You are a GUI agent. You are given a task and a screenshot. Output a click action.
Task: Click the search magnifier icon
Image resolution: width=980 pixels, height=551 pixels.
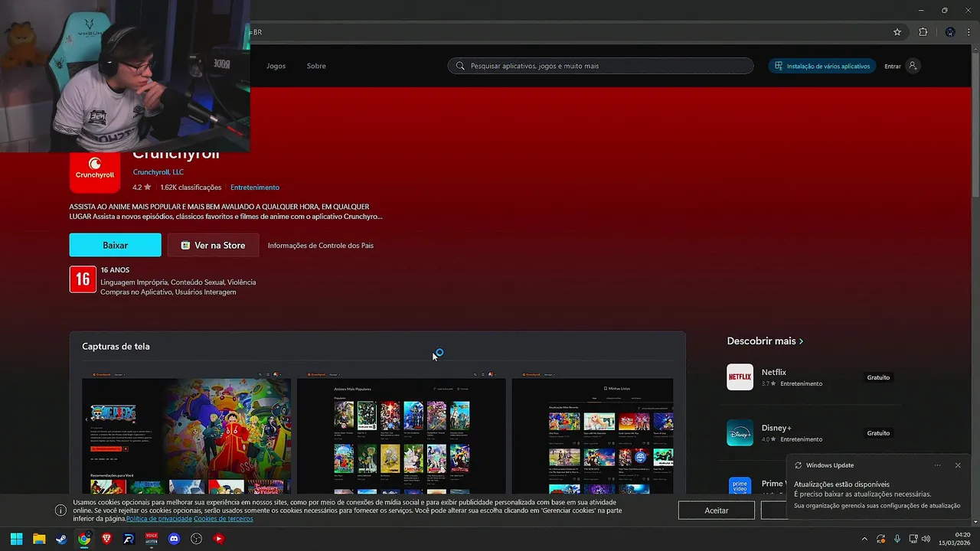pyautogui.click(x=460, y=66)
